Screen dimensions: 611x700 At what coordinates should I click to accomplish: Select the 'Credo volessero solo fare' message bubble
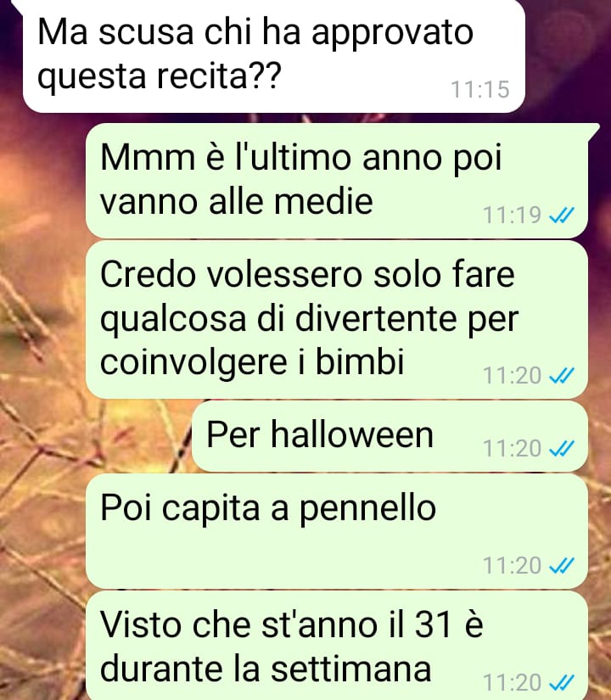click(337, 320)
